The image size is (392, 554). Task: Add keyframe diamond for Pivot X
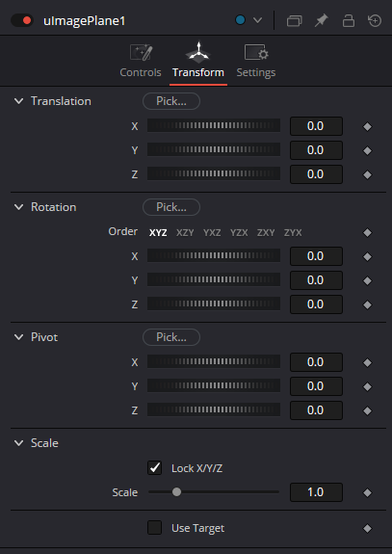pos(367,362)
